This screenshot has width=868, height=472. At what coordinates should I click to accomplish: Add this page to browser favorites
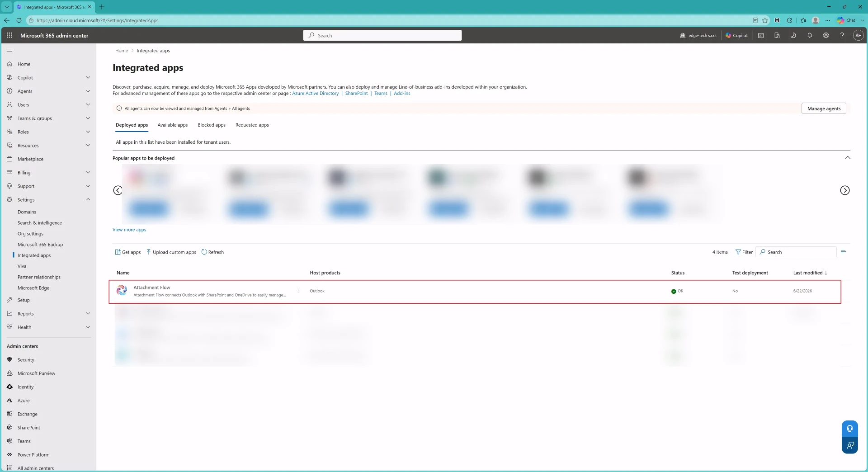point(765,20)
